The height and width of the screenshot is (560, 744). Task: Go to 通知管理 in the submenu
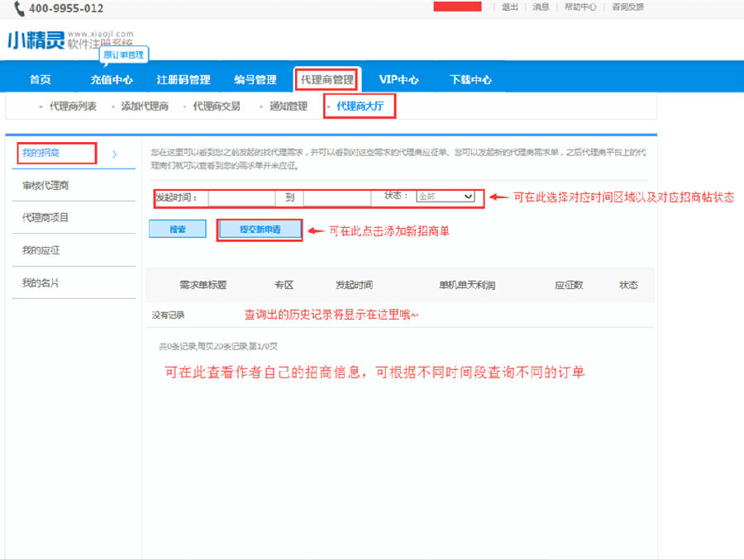[289, 107]
